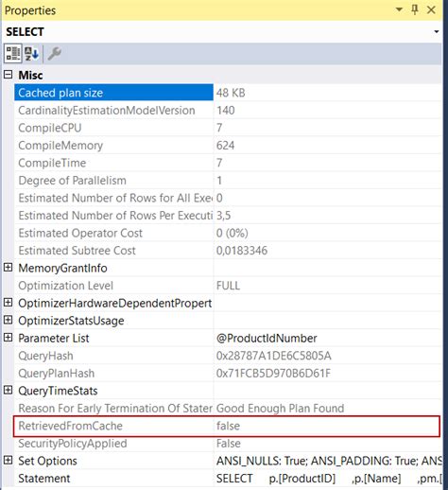Close the Properties panel
The width and height of the screenshot is (448, 490).
point(431,9)
